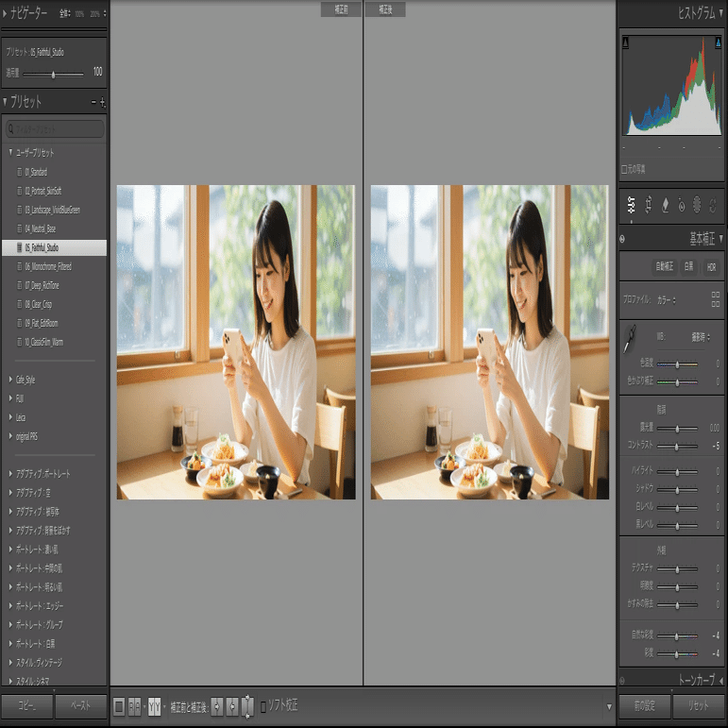Viewport: 728px width, 728px height.
Task: Click preset icon beside 10_ClassicFilm_Warm
Action: click(x=20, y=342)
